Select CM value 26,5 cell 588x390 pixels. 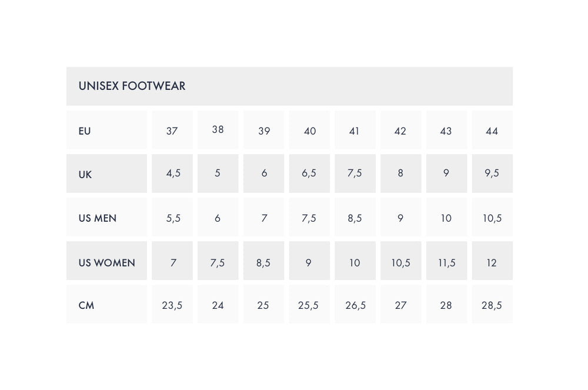click(x=355, y=305)
